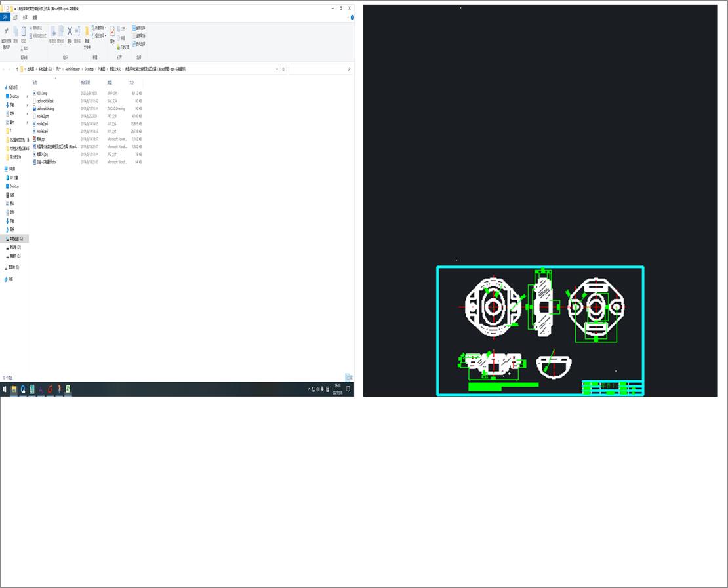
Task: Open the View ribbon tab
Action: [x=34, y=17]
